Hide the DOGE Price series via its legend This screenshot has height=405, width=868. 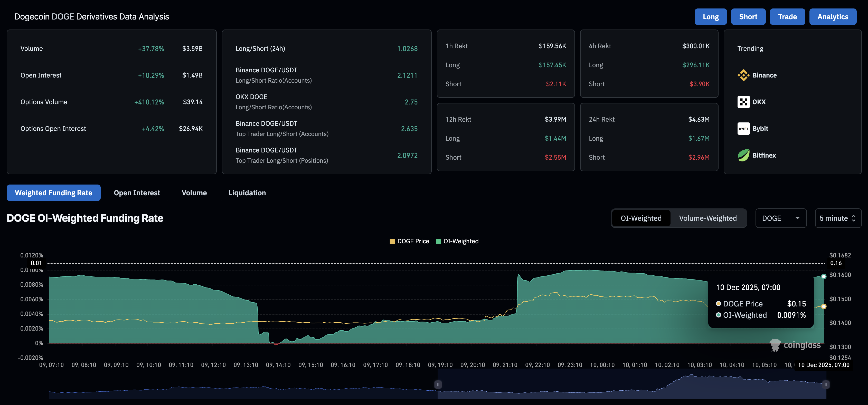409,241
